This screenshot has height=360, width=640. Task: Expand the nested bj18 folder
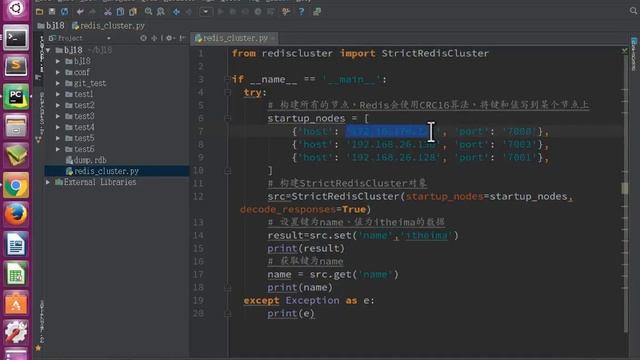(x=58, y=61)
